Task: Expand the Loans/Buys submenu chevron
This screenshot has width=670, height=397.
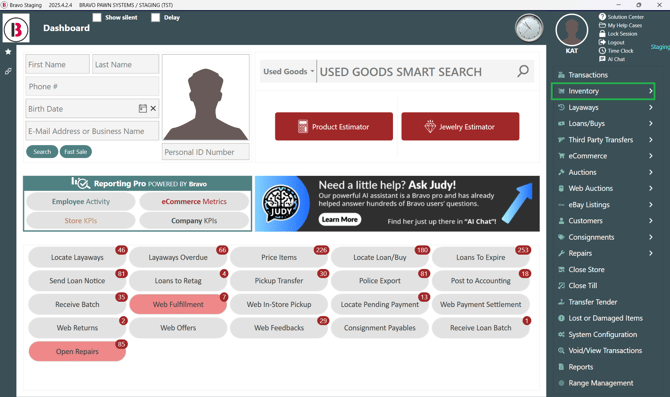Action: [650, 124]
